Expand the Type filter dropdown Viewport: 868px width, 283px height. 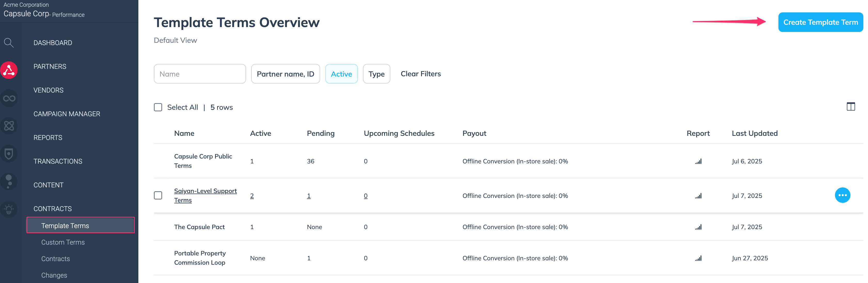click(x=376, y=74)
